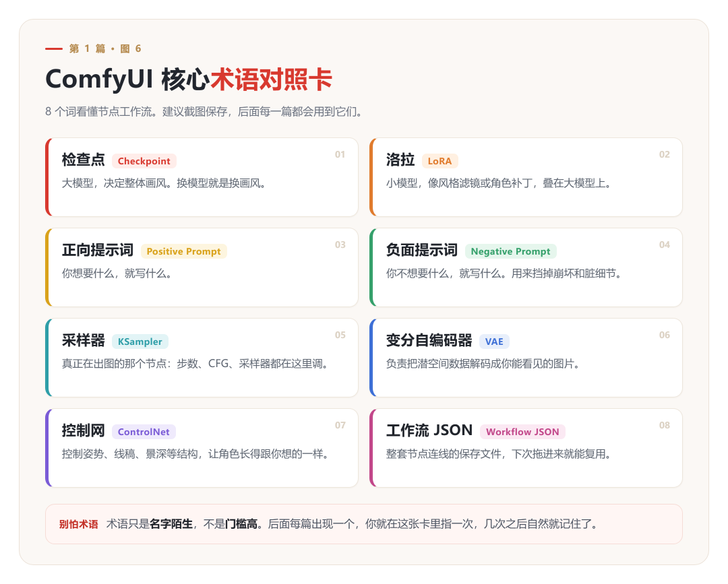Click the subtitle starting '8 个词看懂节点工作流'
Screen dimensions: 728x584
click(x=204, y=112)
